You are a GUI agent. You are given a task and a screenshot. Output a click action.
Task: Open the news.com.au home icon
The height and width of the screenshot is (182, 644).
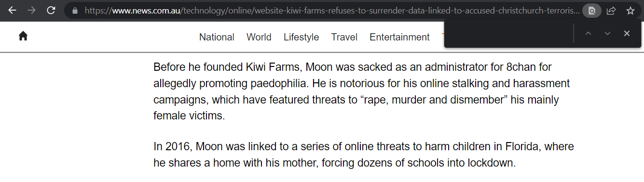click(23, 36)
